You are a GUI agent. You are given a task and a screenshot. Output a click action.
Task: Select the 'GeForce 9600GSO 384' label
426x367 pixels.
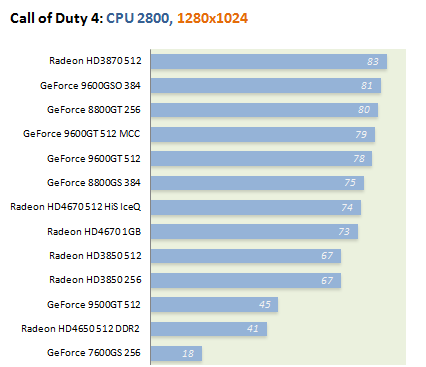coord(90,86)
